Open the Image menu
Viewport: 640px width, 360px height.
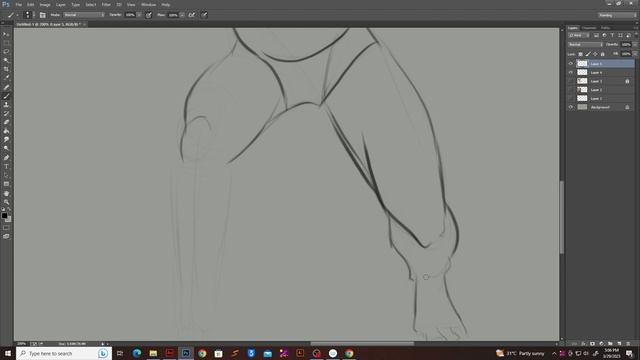tap(45, 4)
